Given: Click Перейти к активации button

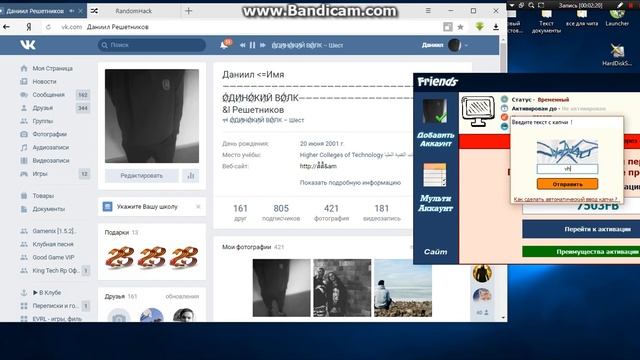Looking at the screenshot, I should point(581,229).
